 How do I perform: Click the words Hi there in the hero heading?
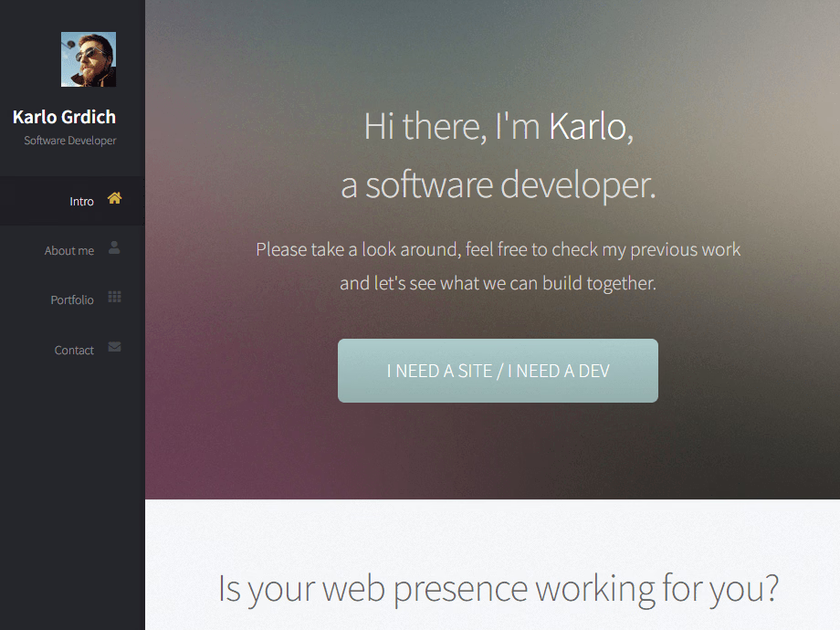424,126
